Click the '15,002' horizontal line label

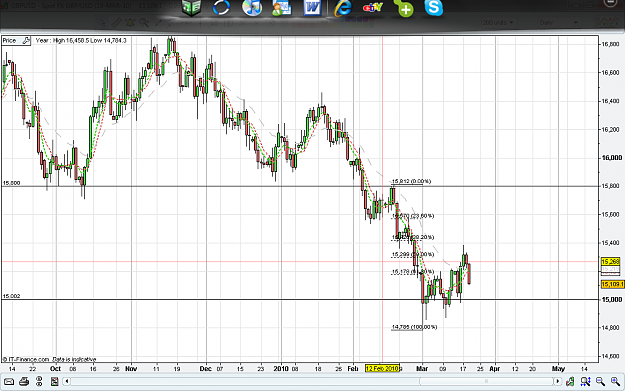pyautogui.click(x=11, y=296)
